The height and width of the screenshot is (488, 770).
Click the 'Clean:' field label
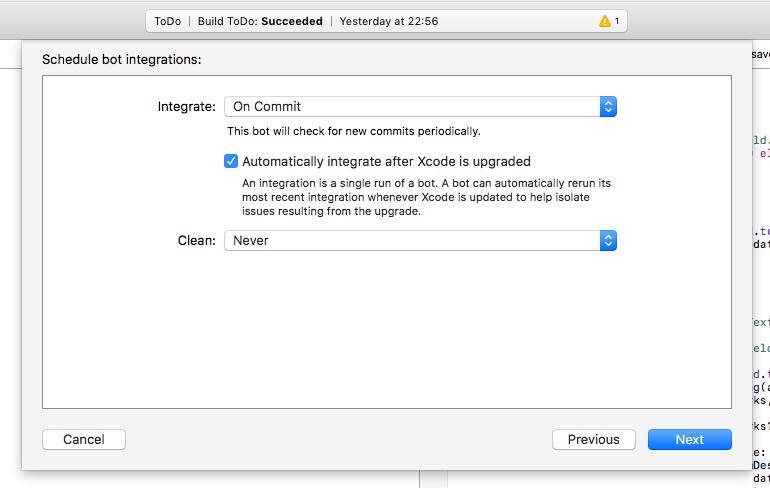click(196, 240)
